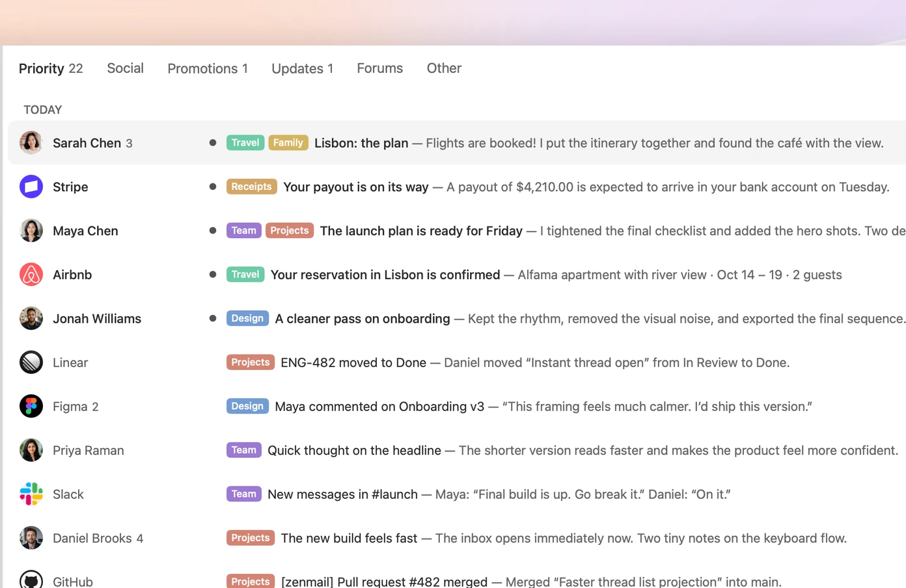Click the Family label on Lisbon plan email
906x588 pixels.
(x=288, y=142)
